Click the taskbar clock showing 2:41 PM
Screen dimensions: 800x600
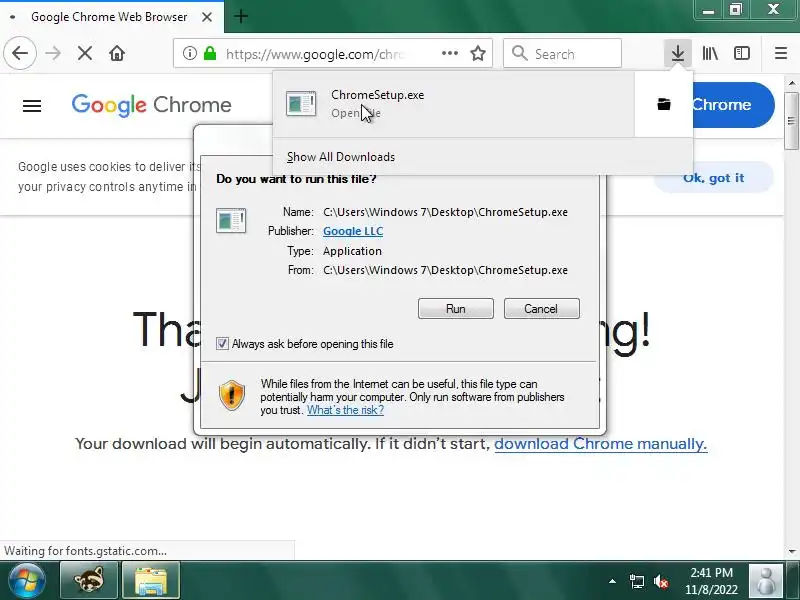711,581
